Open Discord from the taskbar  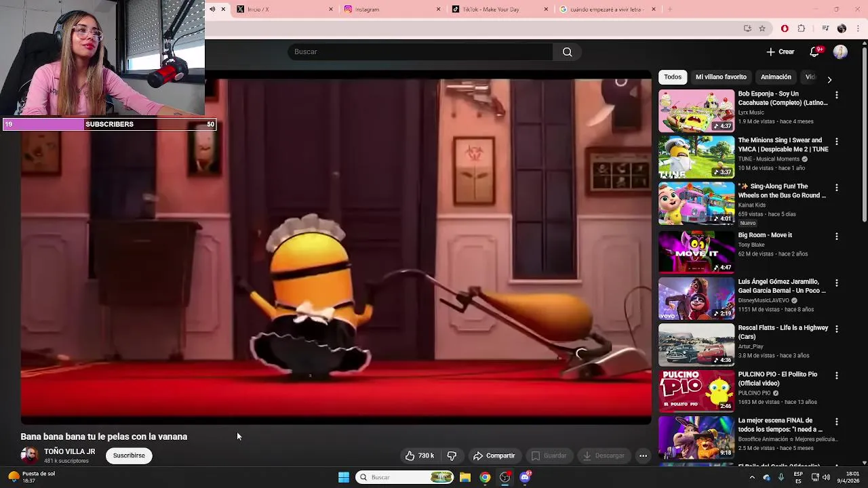pos(526,477)
